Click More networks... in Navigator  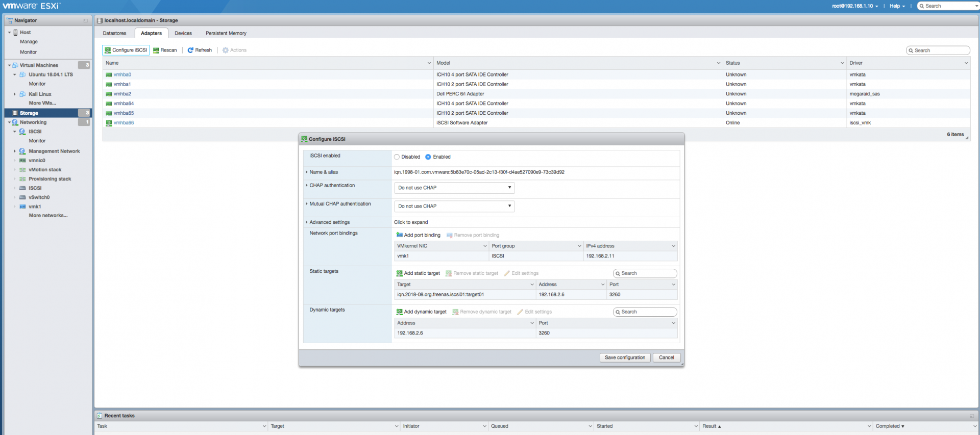pos(48,216)
